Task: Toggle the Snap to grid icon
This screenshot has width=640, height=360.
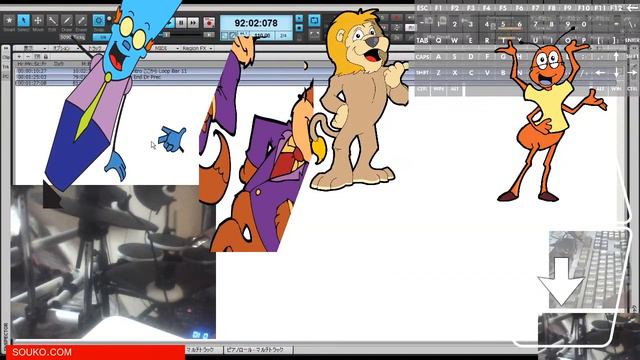Action: tap(98, 20)
